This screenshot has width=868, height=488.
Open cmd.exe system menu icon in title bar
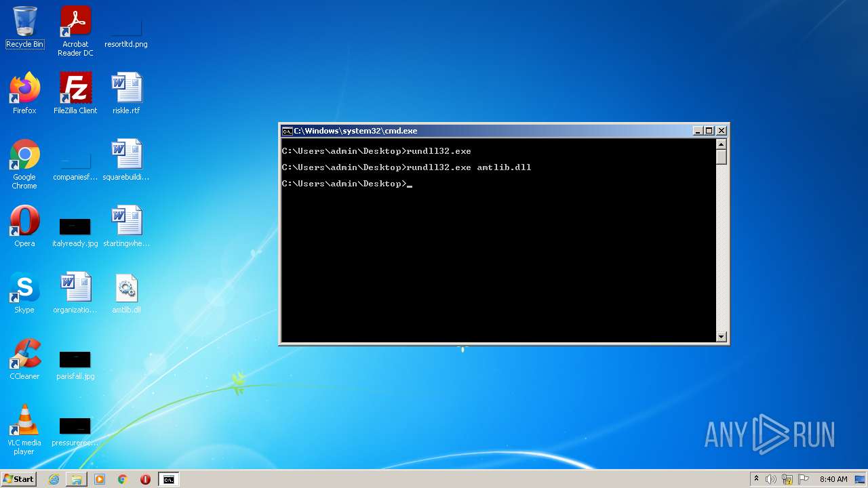[287, 131]
